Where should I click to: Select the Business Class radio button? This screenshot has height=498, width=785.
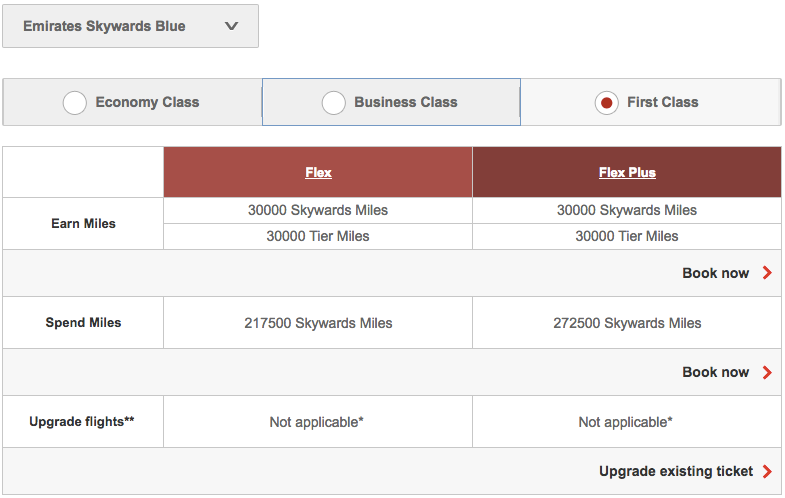click(x=334, y=102)
